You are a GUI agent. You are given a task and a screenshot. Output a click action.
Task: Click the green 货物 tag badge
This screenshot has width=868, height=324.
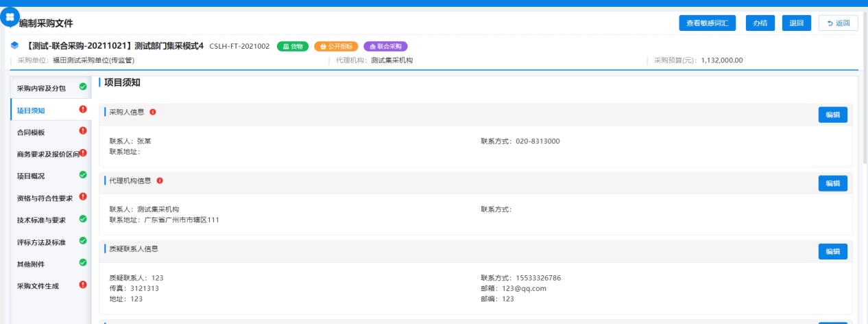coord(293,47)
